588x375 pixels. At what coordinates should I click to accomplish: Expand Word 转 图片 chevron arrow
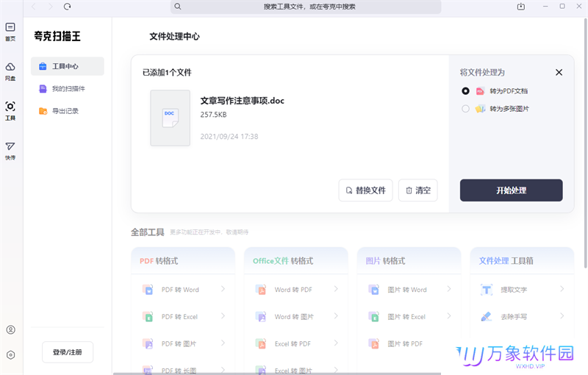(x=336, y=315)
